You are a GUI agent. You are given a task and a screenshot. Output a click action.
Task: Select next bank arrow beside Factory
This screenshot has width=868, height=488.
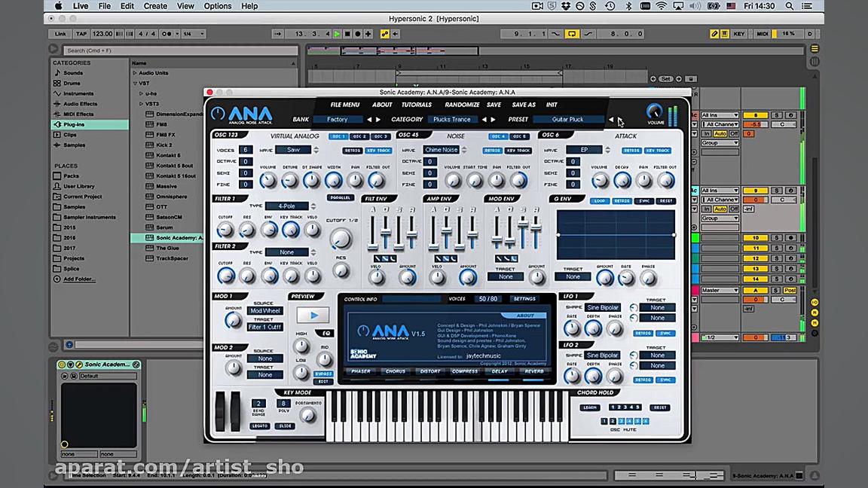click(x=378, y=120)
